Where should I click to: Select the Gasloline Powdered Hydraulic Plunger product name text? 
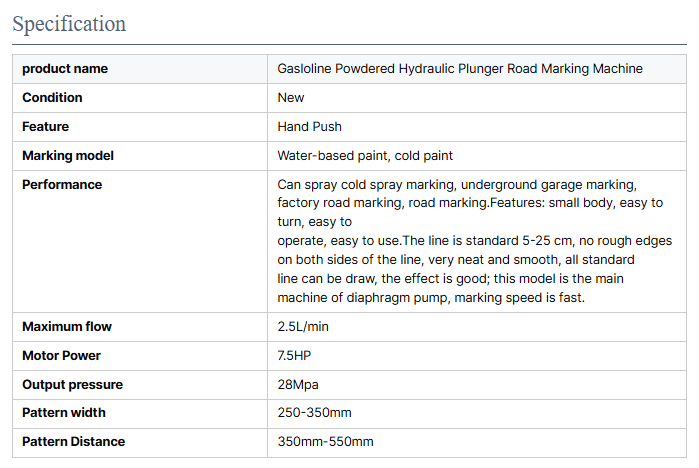460,69
